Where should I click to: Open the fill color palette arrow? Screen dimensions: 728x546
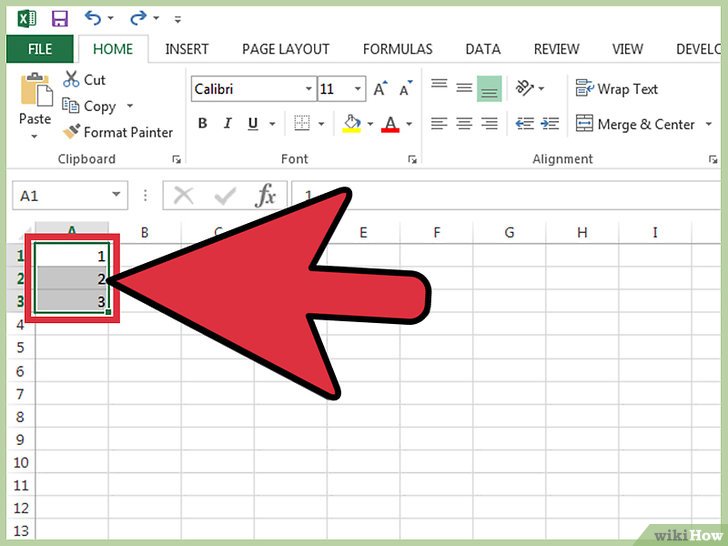370,124
